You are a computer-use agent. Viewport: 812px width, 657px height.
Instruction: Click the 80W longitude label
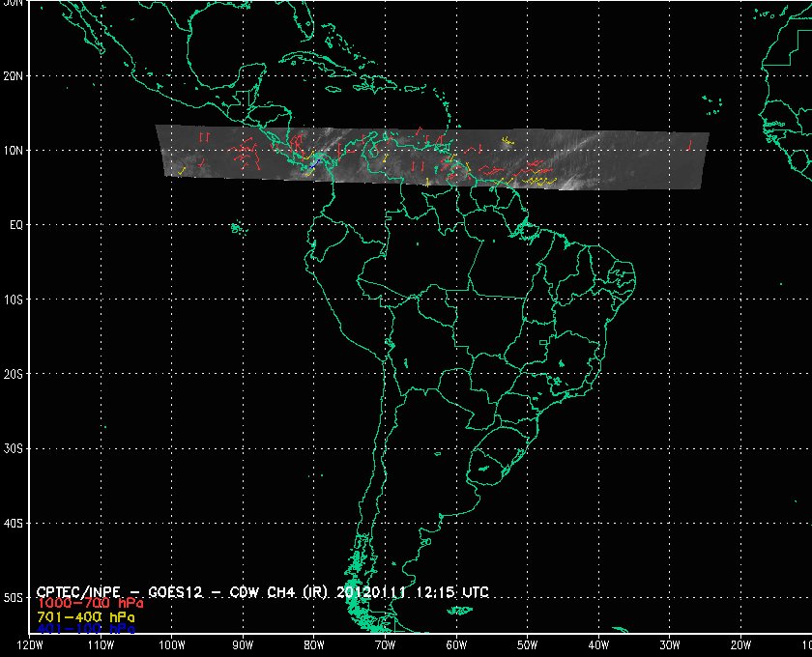click(314, 645)
